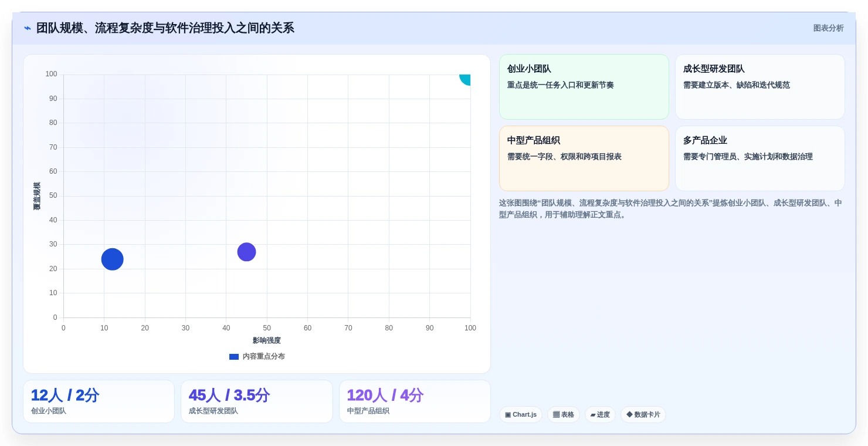Image resolution: width=868 pixels, height=446 pixels.
Task: Open the 创业小团队 green card
Action: tap(584, 87)
